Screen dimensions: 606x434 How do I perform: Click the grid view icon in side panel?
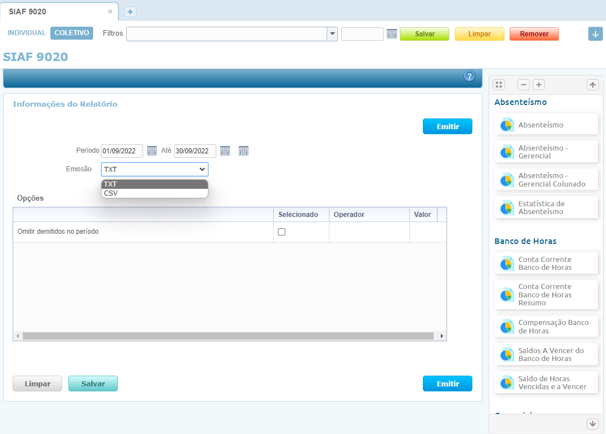coord(499,85)
